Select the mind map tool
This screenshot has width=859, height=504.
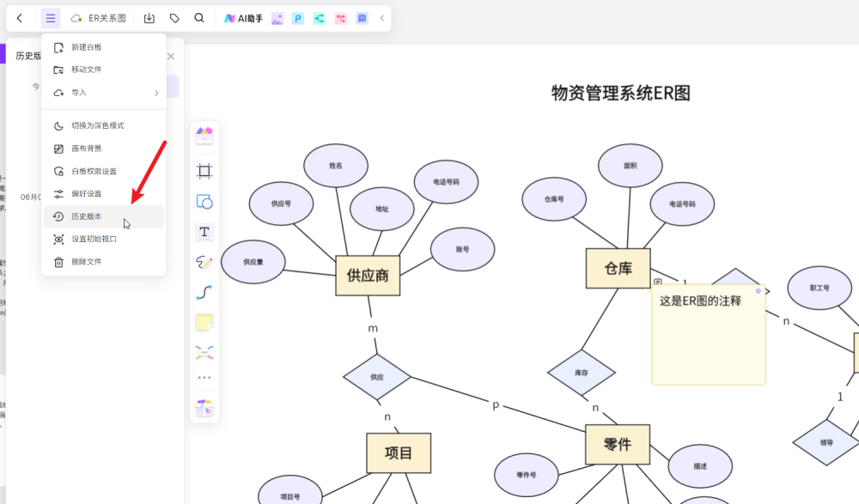pos(204,352)
